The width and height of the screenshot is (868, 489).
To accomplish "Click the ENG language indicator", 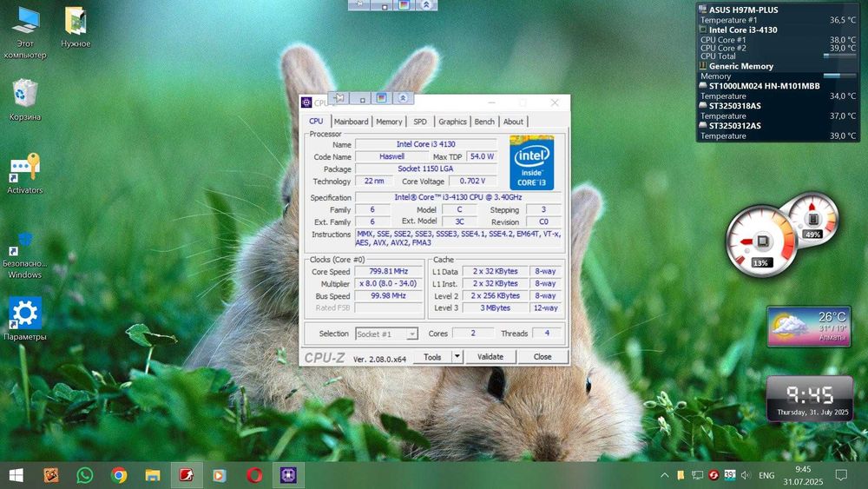I will 766,475.
